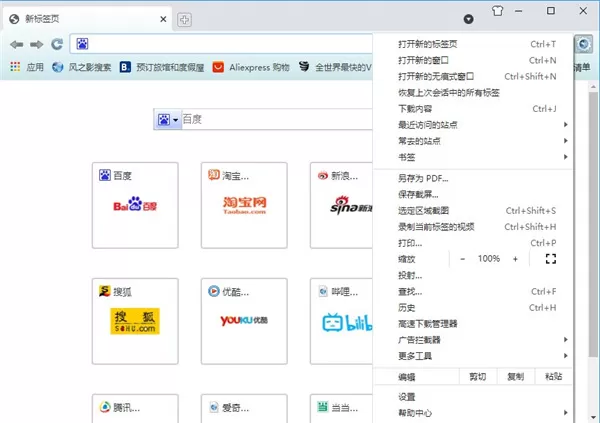Open the 爱奇 speed dial tile

tap(244, 408)
